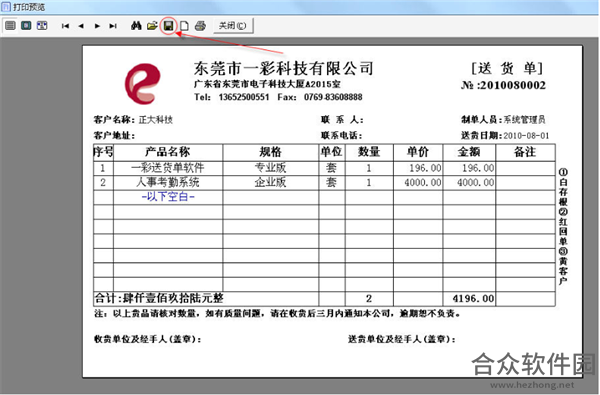Close preview with 关闭(C) button
600x395 pixels.
tap(233, 26)
